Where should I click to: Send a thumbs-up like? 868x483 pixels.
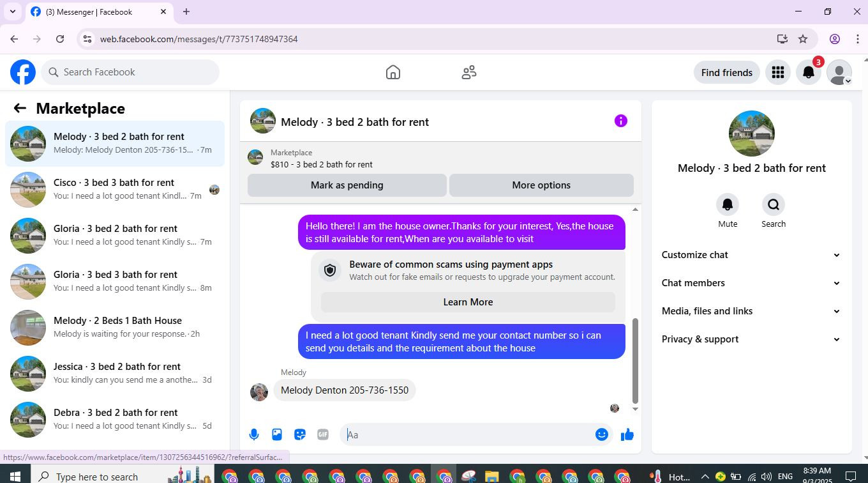coord(627,434)
